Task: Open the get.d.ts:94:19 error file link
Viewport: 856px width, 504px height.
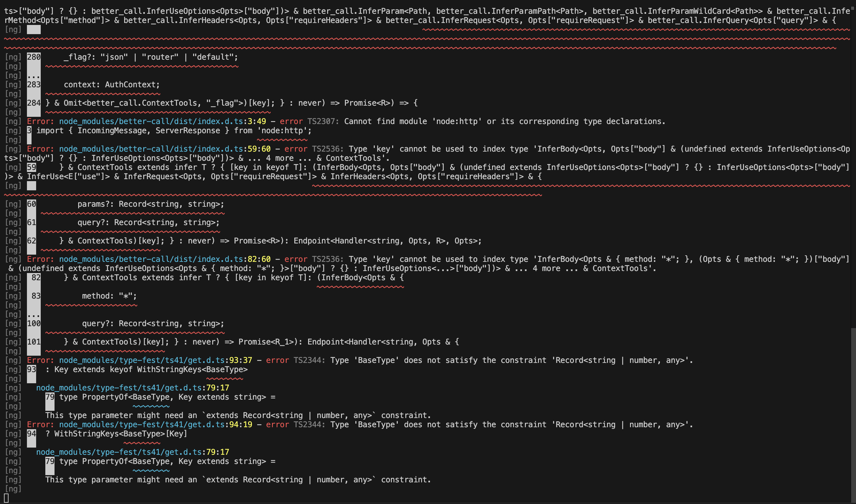Action: click(x=155, y=425)
